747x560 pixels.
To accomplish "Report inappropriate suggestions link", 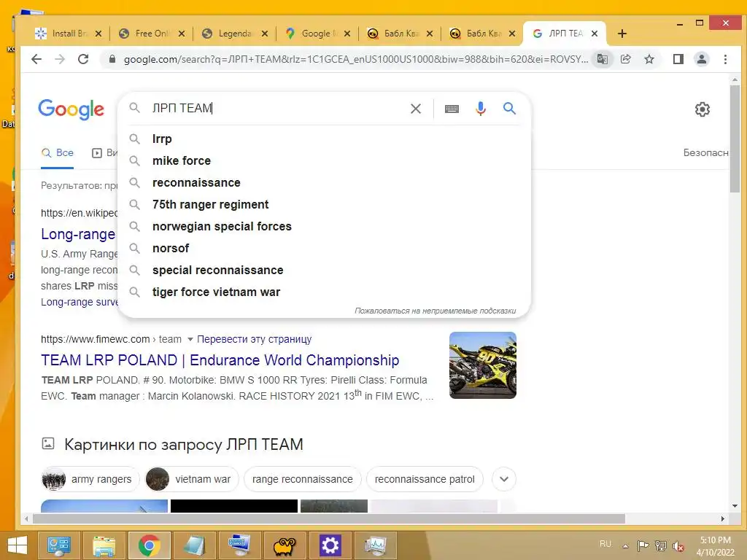I will point(435,311).
